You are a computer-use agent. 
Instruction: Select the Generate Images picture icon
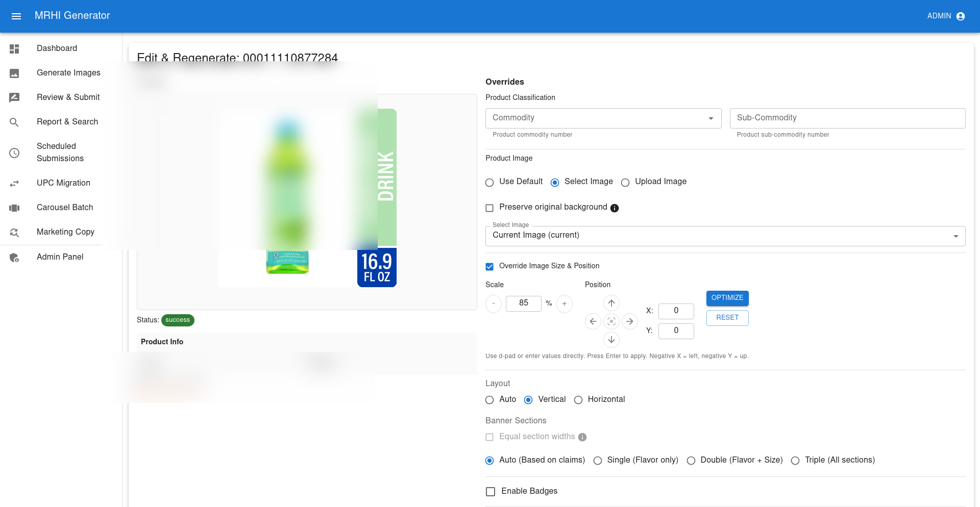[14, 73]
